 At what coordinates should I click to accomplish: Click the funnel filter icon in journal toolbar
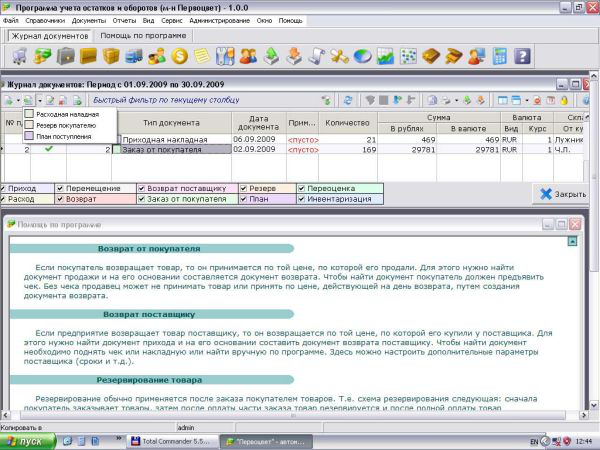coord(370,100)
